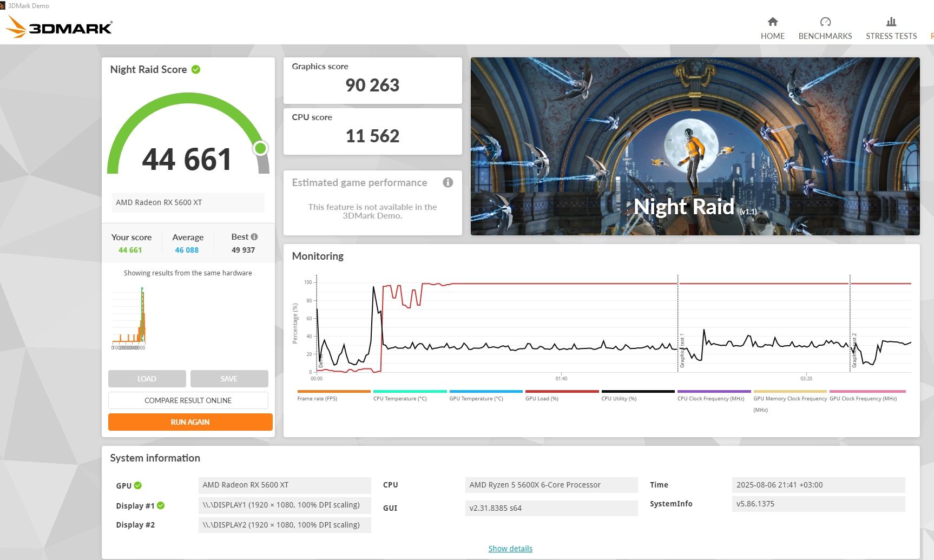The image size is (934, 560).
Task: Click the Time value 2025-08-06 21:41
Action: point(818,485)
